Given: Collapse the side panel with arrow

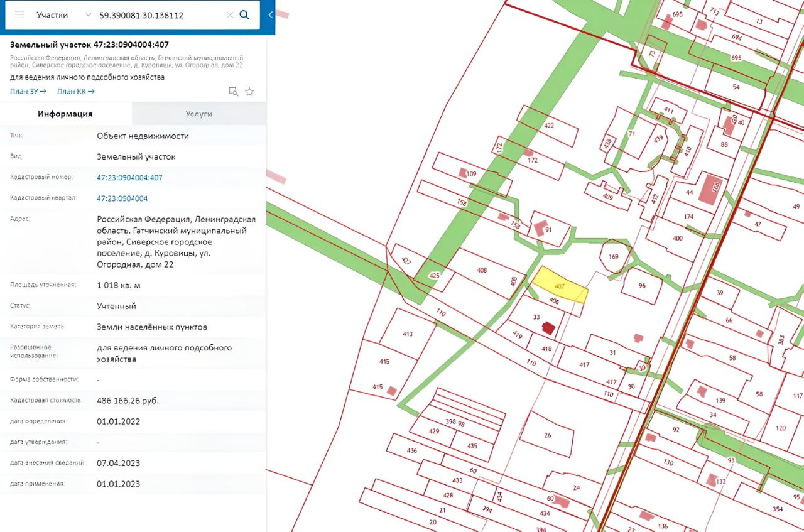Looking at the screenshot, I should pos(271,14).
